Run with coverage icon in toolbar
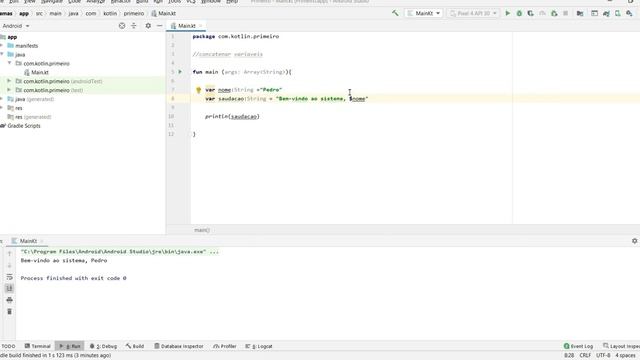The image size is (640, 360). 531,13
